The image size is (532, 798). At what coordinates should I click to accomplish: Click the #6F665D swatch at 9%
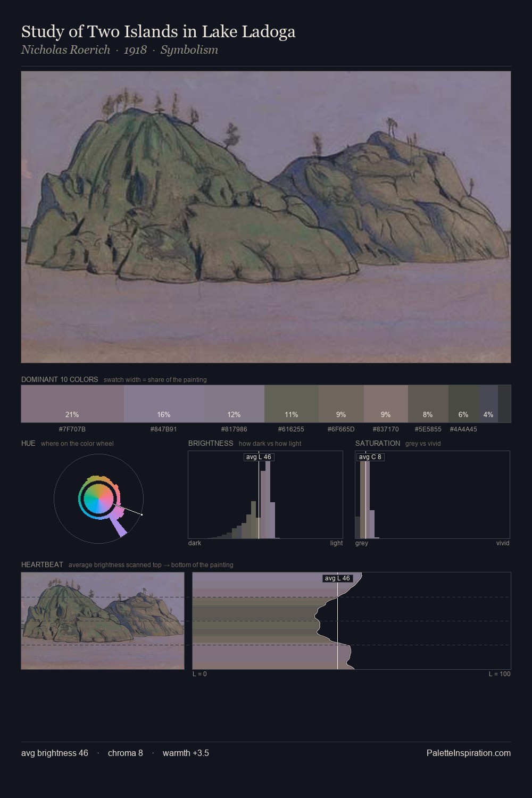click(x=341, y=404)
